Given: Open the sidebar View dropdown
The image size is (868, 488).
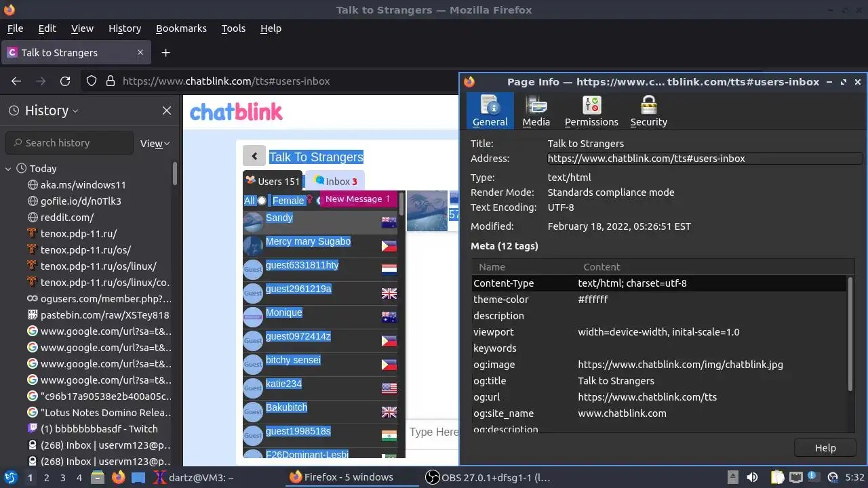Looking at the screenshot, I should pyautogui.click(x=155, y=143).
